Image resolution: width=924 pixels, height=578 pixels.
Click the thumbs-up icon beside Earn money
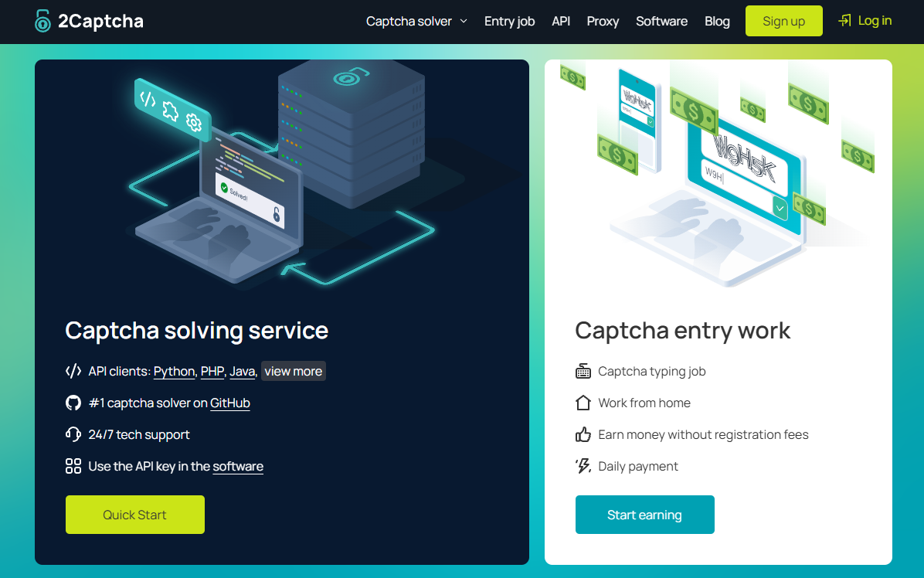point(583,435)
